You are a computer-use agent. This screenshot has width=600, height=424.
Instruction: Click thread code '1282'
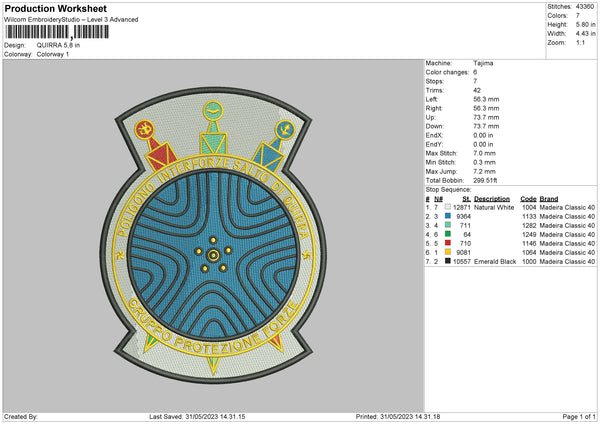(529, 225)
